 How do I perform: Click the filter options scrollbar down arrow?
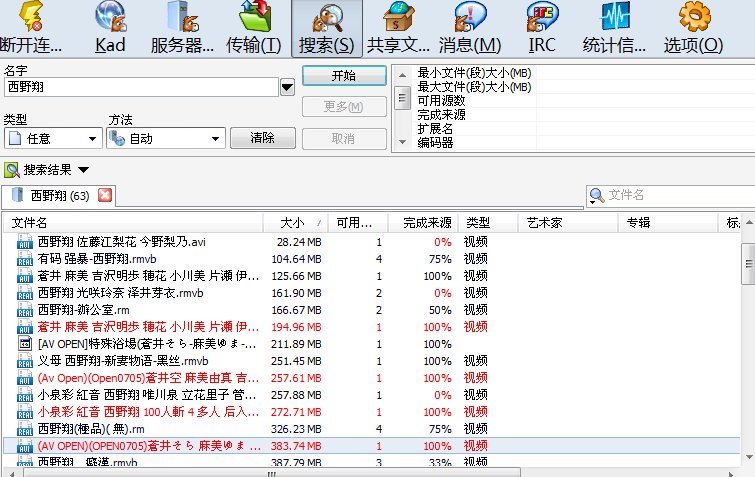click(x=402, y=142)
